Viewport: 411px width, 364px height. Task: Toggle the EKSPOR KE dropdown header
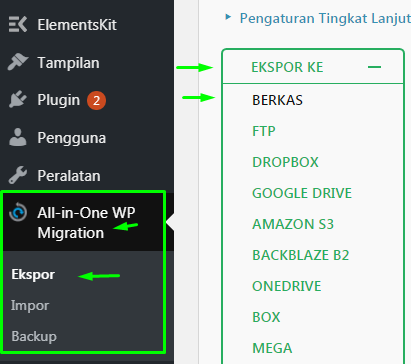point(313,67)
